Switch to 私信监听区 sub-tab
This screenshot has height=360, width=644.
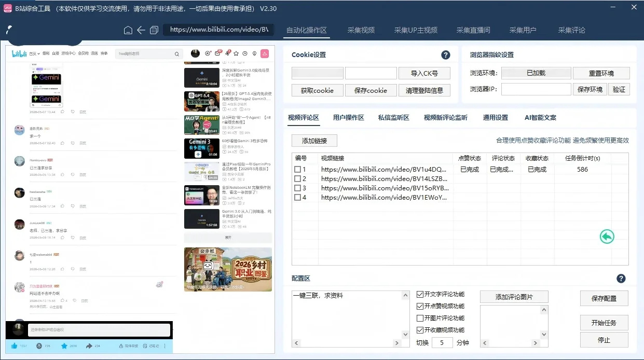[x=394, y=118]
